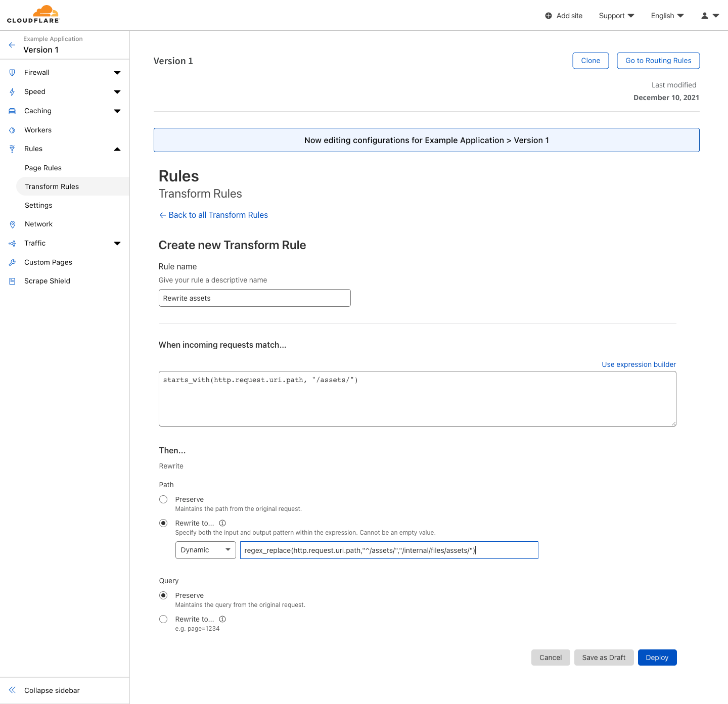The width and height of the screenshot is (728, 704).
Task: Click the info icon beside Path Rewrite to
Action: pos(222,523)
